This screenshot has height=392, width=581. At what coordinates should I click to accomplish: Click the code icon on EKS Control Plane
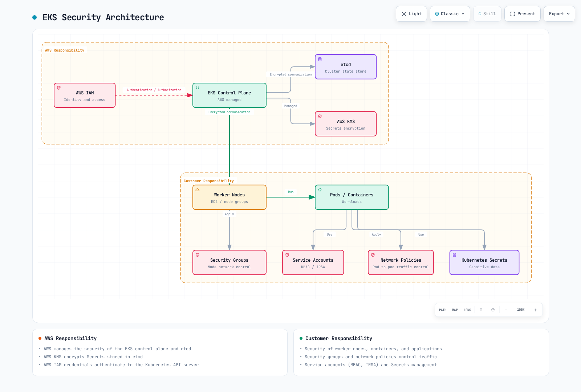point(198,88)
